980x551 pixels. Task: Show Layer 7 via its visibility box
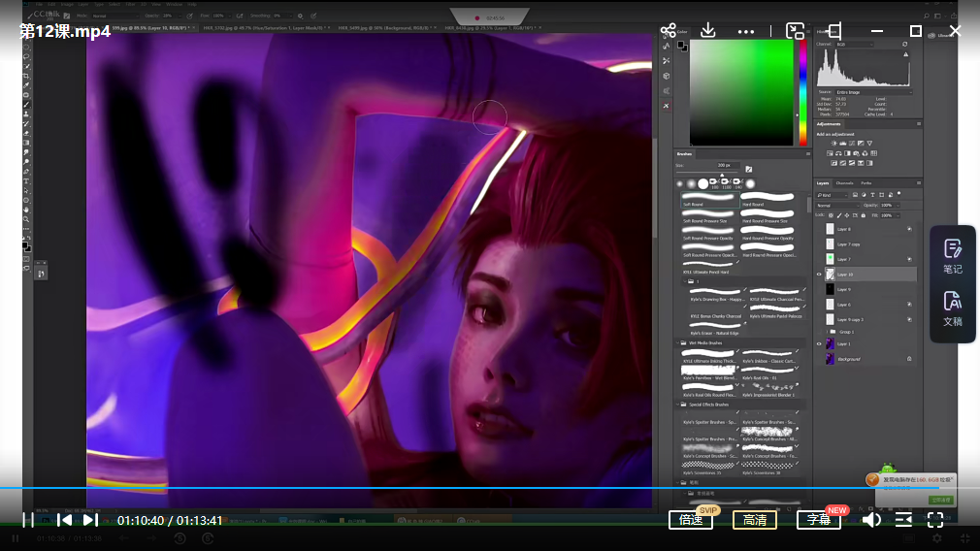coord(819,259)
